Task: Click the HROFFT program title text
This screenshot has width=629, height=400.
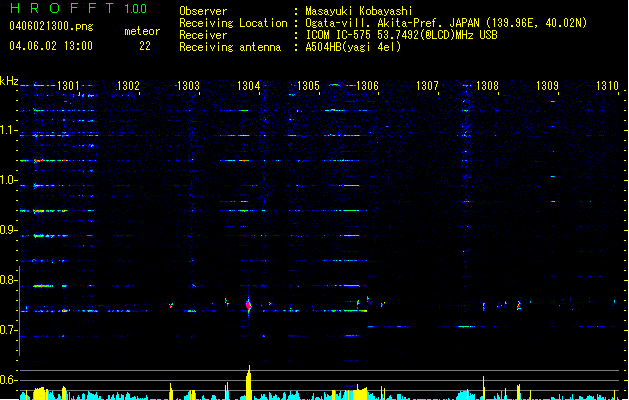Action: (62, 8)
